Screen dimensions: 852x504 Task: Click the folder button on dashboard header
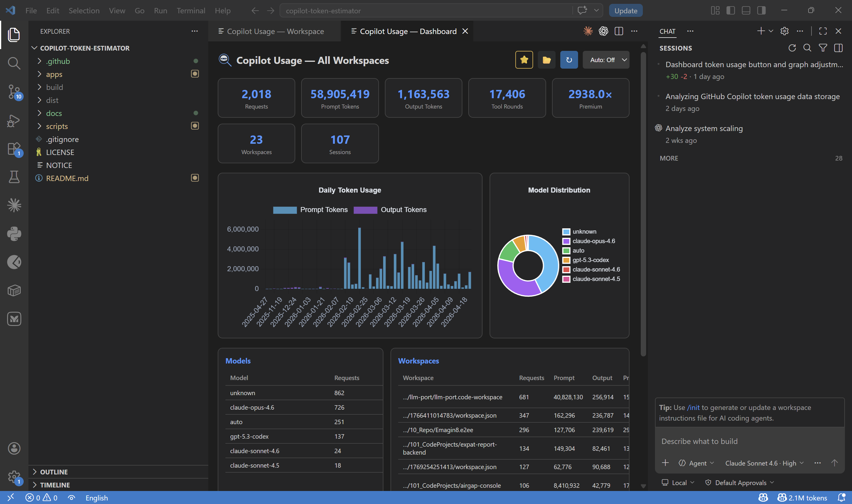(x=546, y=60)
